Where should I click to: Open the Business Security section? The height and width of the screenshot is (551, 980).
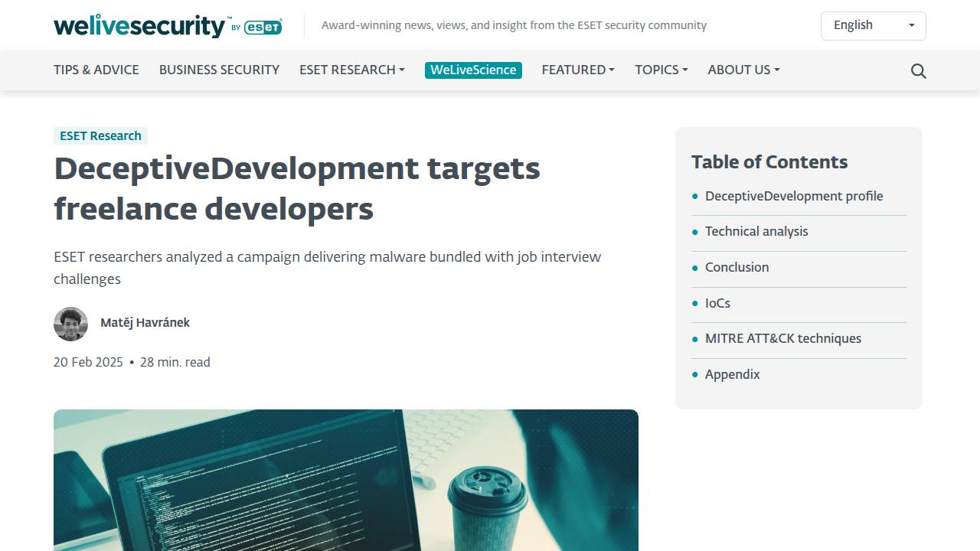pos(219,70)
